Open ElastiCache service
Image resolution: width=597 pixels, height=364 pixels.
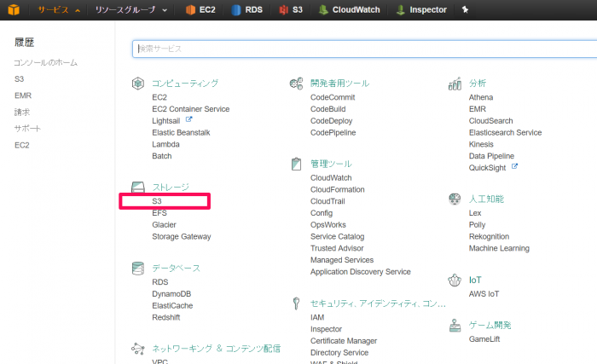172,305
